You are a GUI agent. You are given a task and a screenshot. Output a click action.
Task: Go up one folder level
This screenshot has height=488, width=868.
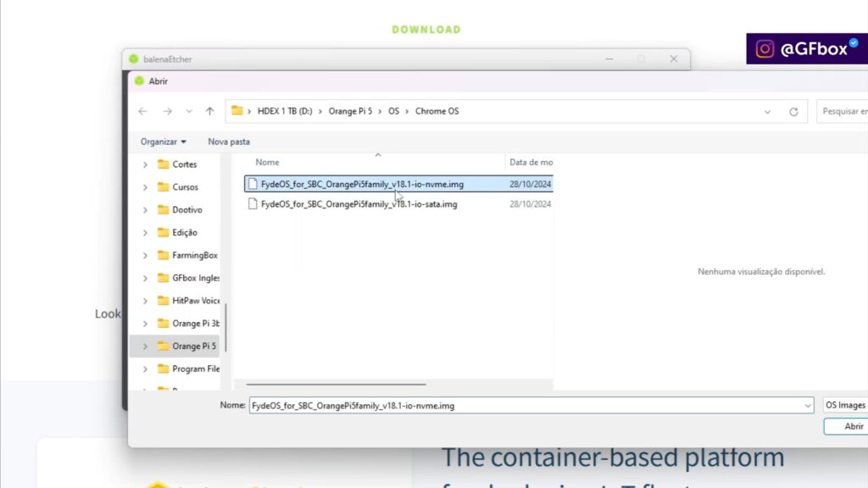pyautogui.click(x=210, y=111)
